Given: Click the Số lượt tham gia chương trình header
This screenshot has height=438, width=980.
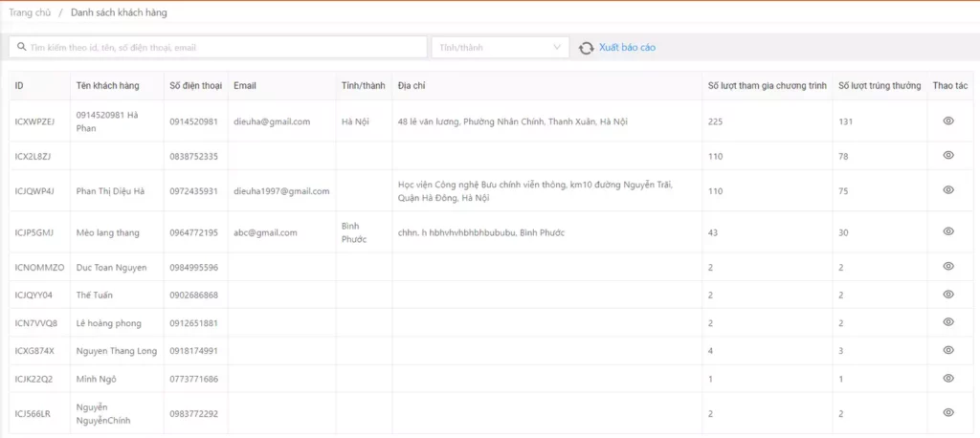Looking at the screenshot, I should [767, 86].
